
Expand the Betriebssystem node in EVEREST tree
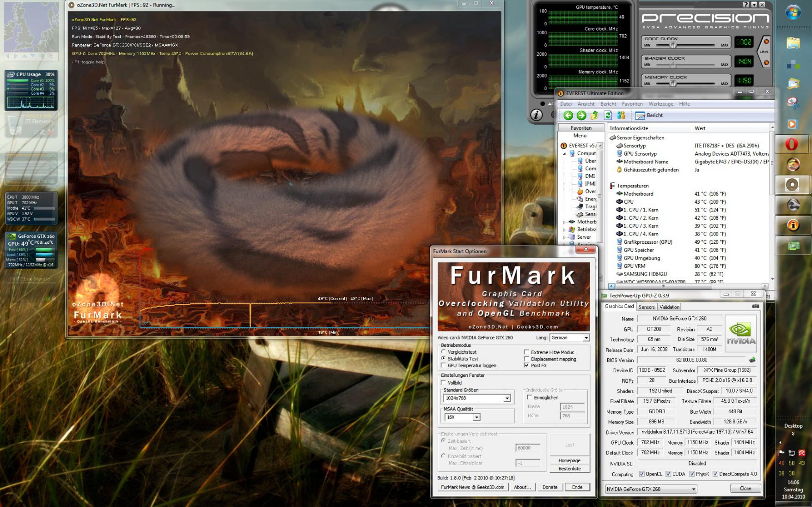[x=565, y=229]
